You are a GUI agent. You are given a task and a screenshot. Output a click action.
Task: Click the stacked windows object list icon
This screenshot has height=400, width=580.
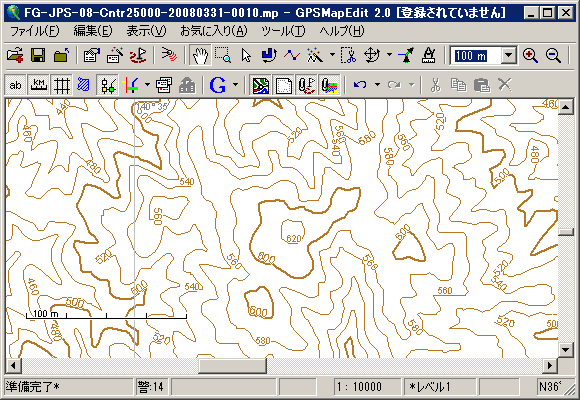click(x=164, y=85)
